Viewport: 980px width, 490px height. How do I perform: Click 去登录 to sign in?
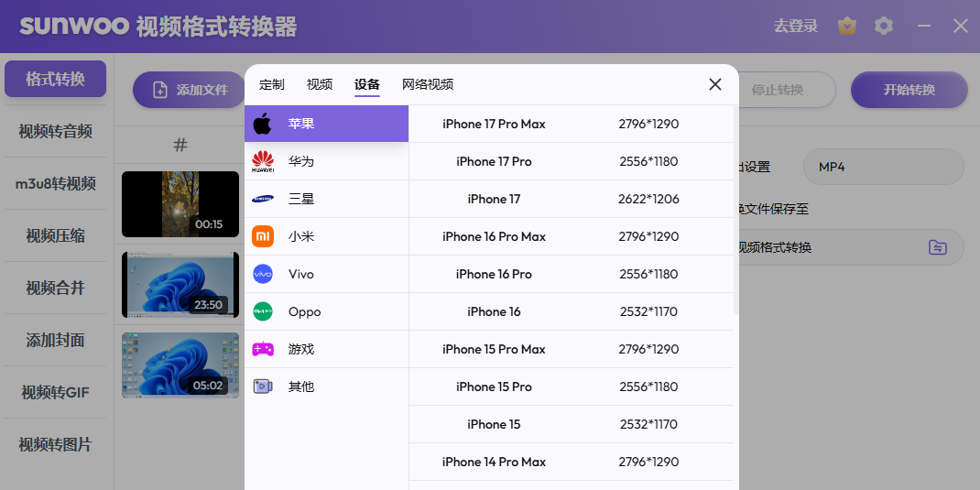point(796,26)
